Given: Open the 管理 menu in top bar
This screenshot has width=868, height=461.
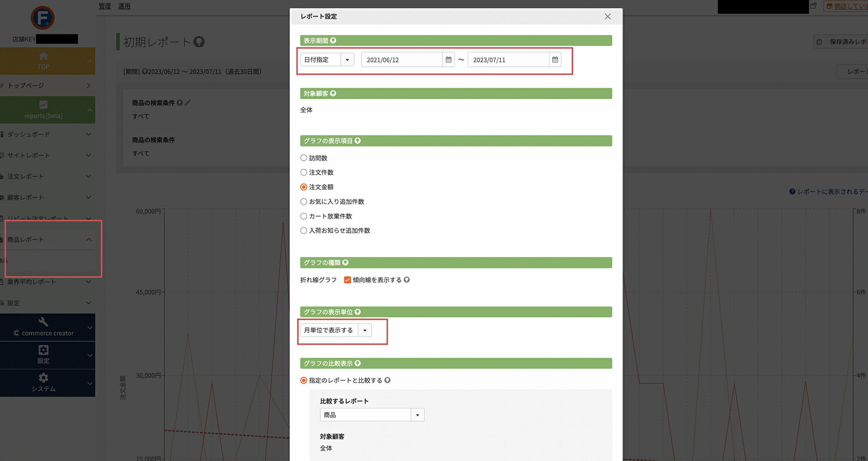Looking at the screenshot, I should (x=105, y=6).
